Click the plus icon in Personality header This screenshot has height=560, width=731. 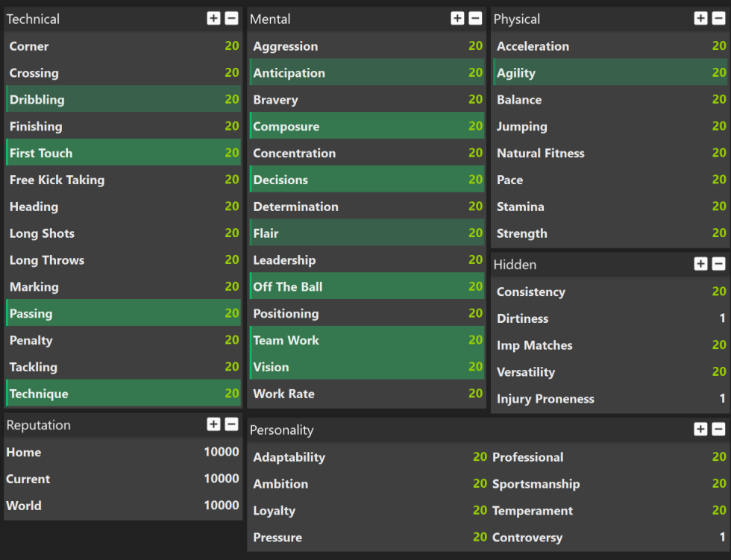tap(700, 429)
